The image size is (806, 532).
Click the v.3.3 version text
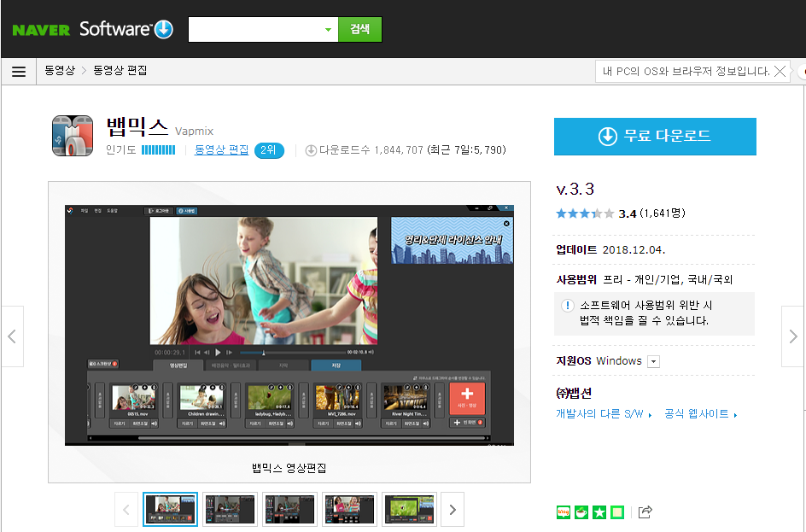tap(575, 190)
